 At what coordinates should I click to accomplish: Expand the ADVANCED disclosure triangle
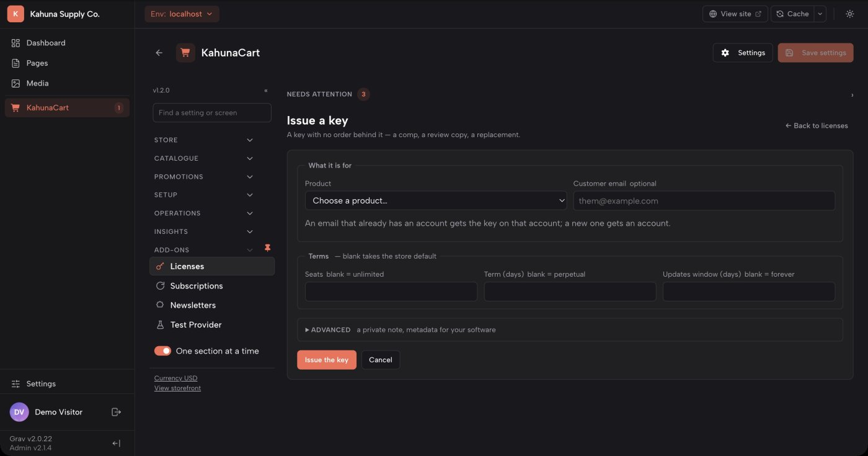pos(307,330)
